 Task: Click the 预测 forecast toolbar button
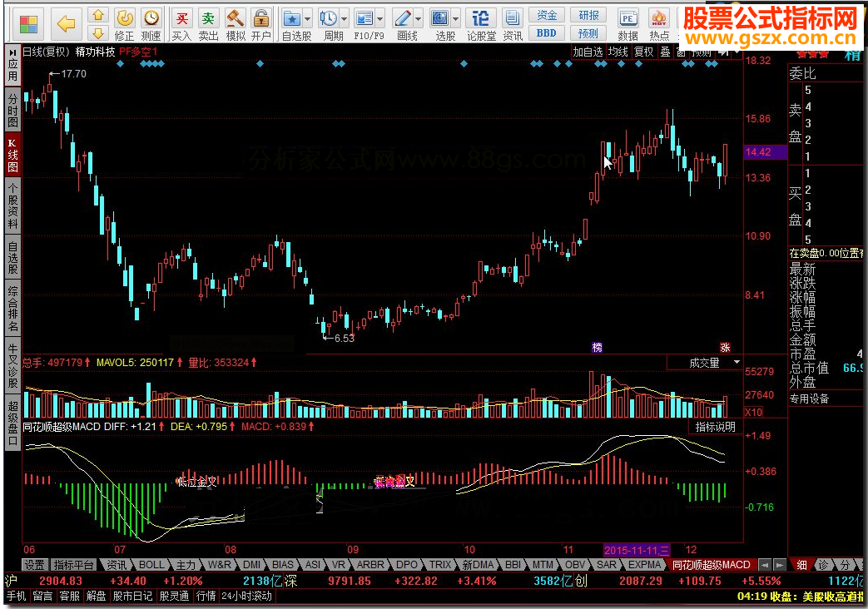[588, 33]
